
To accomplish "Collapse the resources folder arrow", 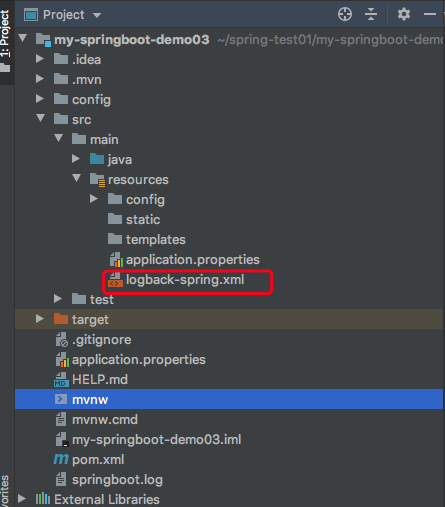I will tap(77, 178).
